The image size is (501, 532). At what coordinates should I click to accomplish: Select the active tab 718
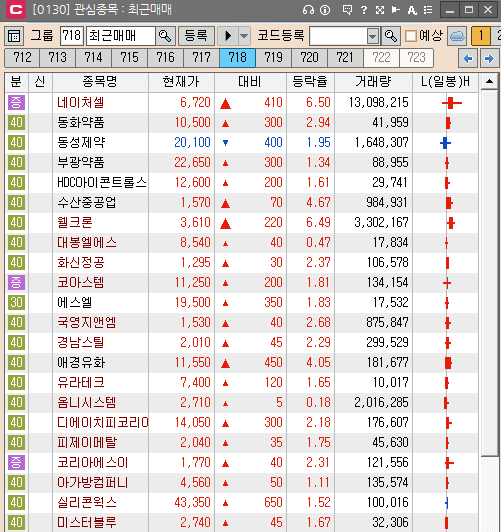237,58
